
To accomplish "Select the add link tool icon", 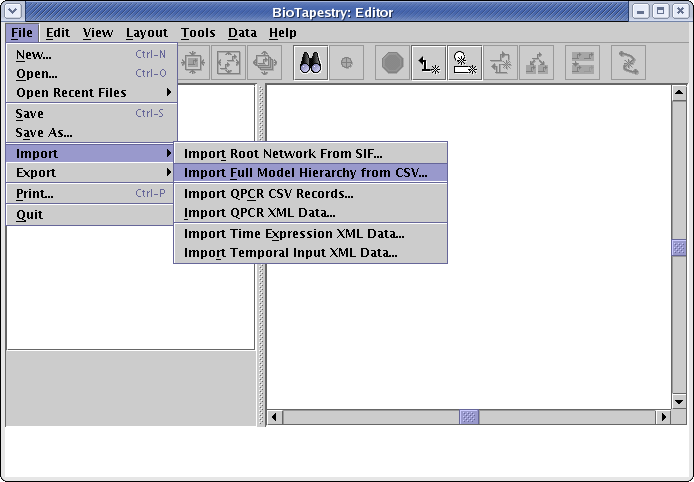I will 430,63.
